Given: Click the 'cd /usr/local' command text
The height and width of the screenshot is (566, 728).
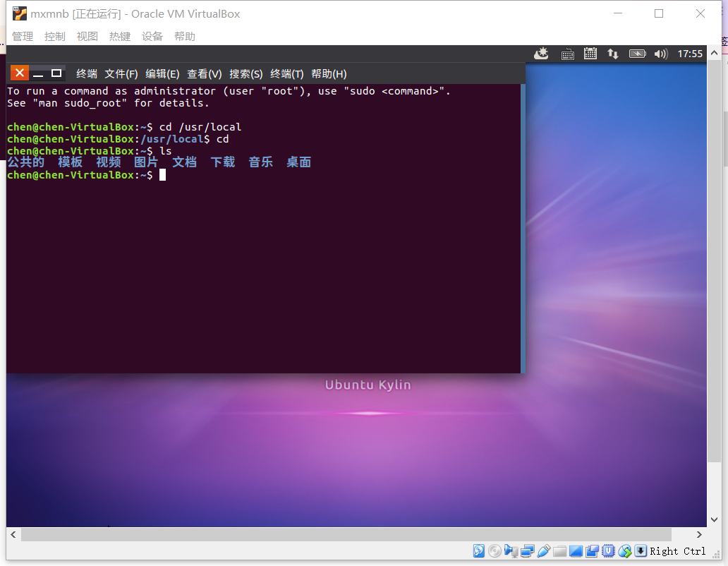Looking at the screenshot, I should click(200, 127).
